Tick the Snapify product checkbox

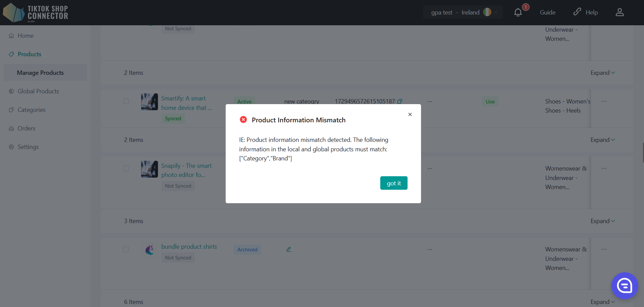tap(126, 168)
